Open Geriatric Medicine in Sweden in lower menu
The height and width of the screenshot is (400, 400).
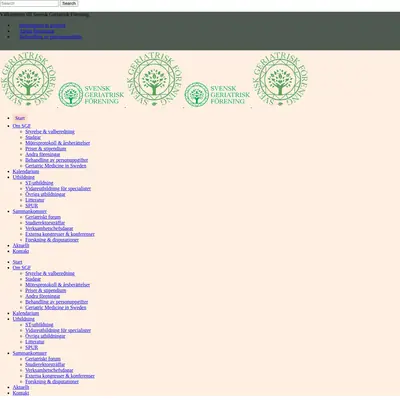click(x=56, y=307)
